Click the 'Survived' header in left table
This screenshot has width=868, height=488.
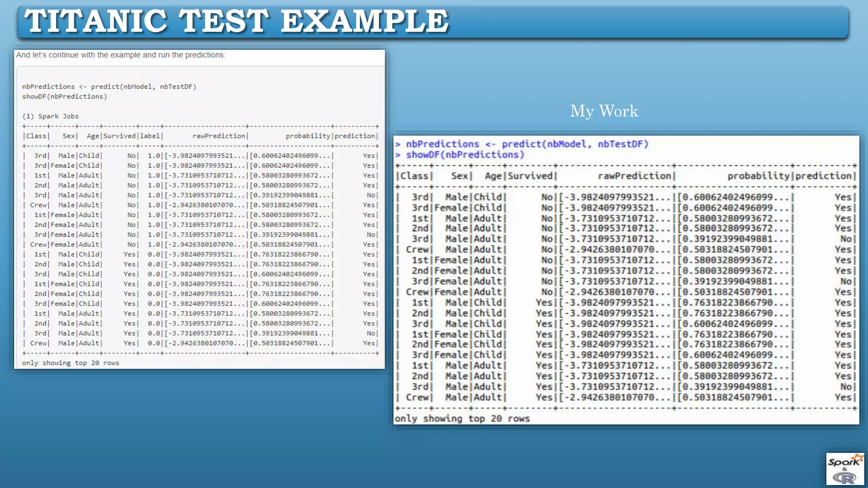pos(119,136)
